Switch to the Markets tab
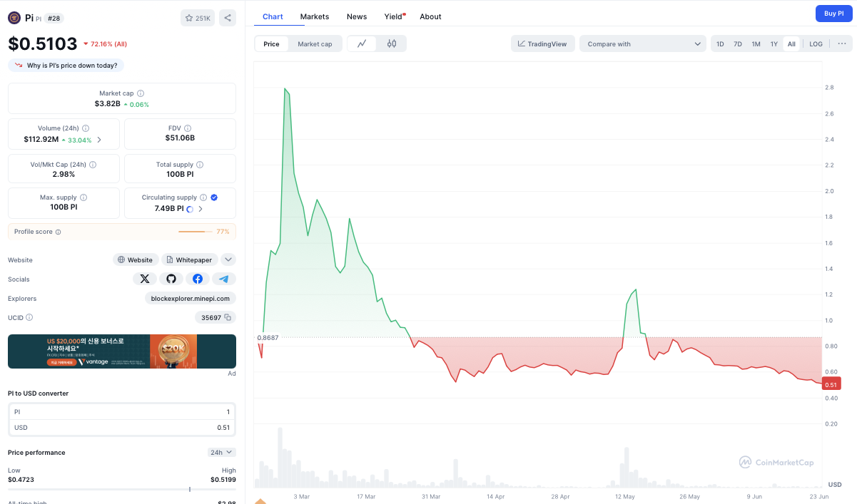This screenshot has height=504, width=857. pos(315,16)
